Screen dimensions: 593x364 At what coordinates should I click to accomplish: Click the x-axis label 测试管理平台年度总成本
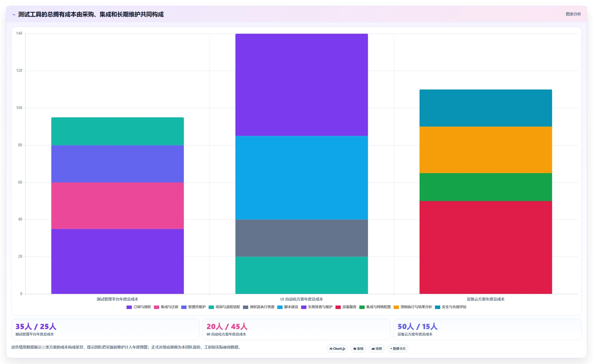[x=118, y=299]
